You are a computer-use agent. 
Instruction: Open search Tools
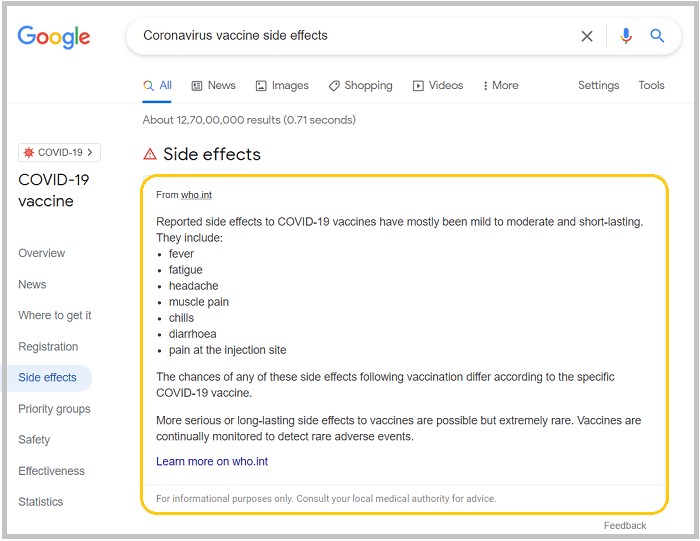pos(651,85)
